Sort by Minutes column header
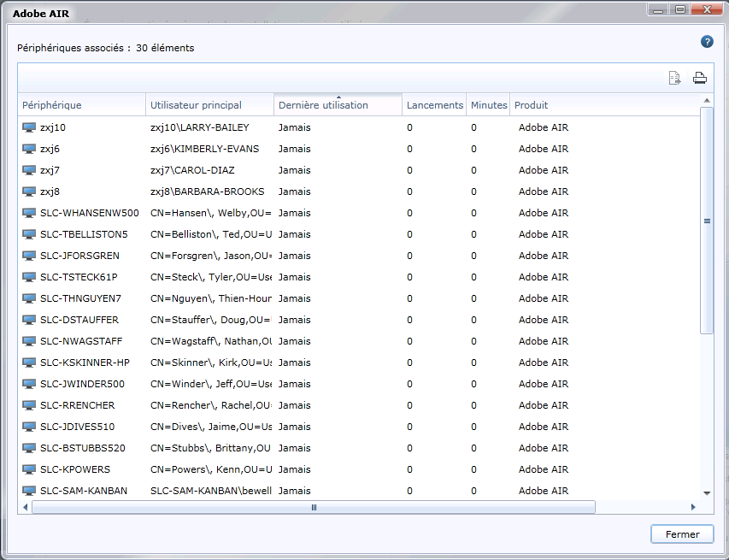729x560 pixels. click(x=488, y=105)
